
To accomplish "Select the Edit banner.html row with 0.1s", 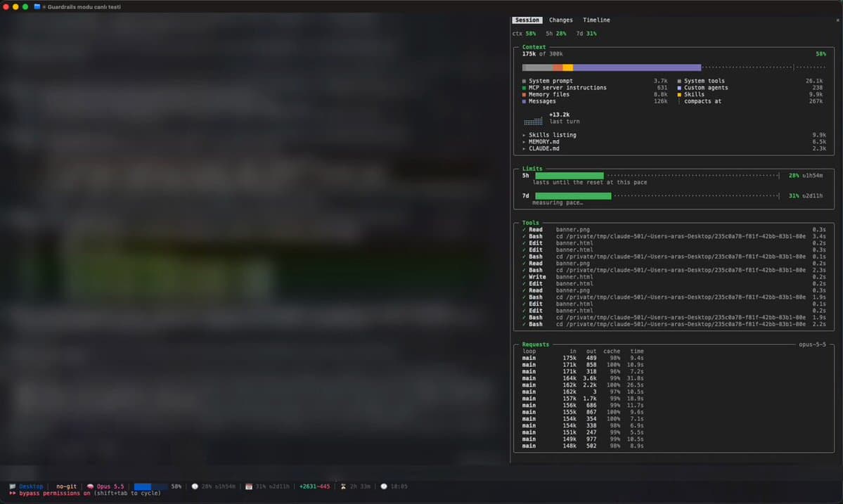I will [x=674, y=304].
